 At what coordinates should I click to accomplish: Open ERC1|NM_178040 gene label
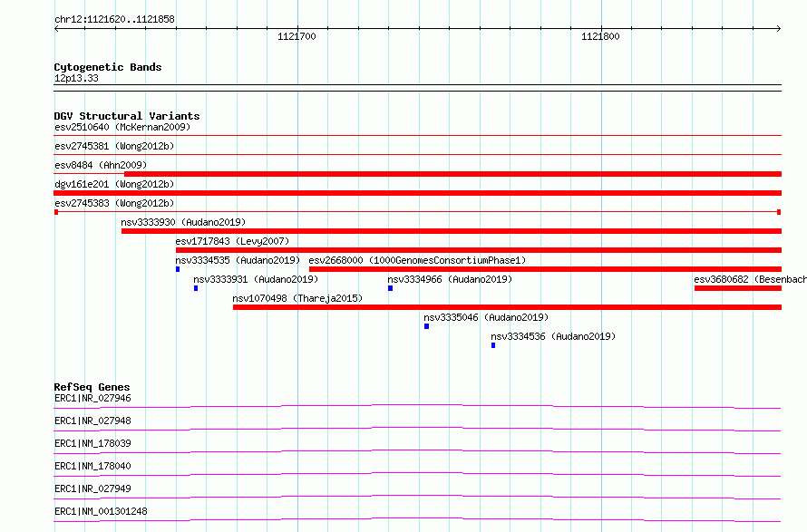[92, 466]
